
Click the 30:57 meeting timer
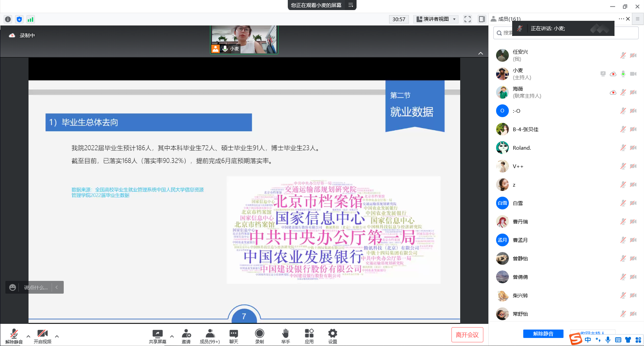399,19
